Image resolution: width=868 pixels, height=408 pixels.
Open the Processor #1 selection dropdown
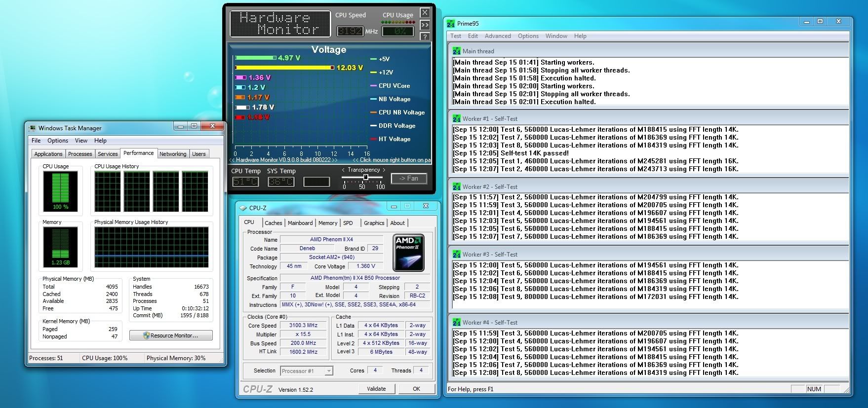(x=329, y=371)
